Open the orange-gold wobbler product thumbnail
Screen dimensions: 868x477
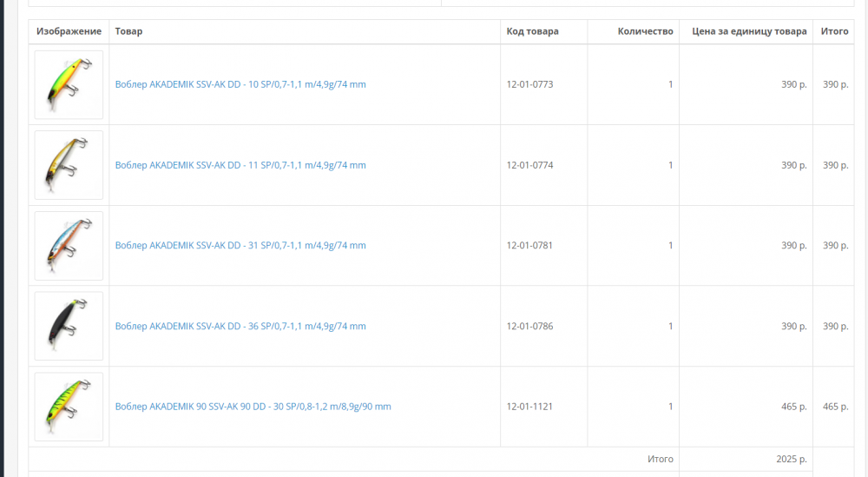click(69, 165)
